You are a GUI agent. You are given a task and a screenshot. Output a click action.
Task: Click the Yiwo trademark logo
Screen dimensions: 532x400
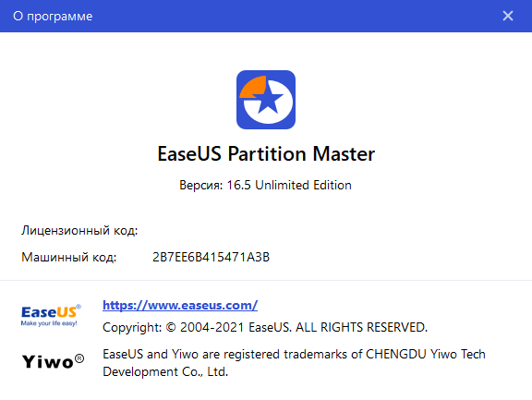53,361
